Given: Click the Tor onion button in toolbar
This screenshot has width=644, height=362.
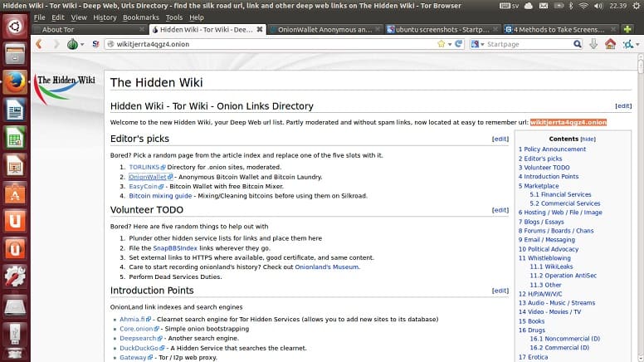Looking at the screenshot, I should coord(72,44).
